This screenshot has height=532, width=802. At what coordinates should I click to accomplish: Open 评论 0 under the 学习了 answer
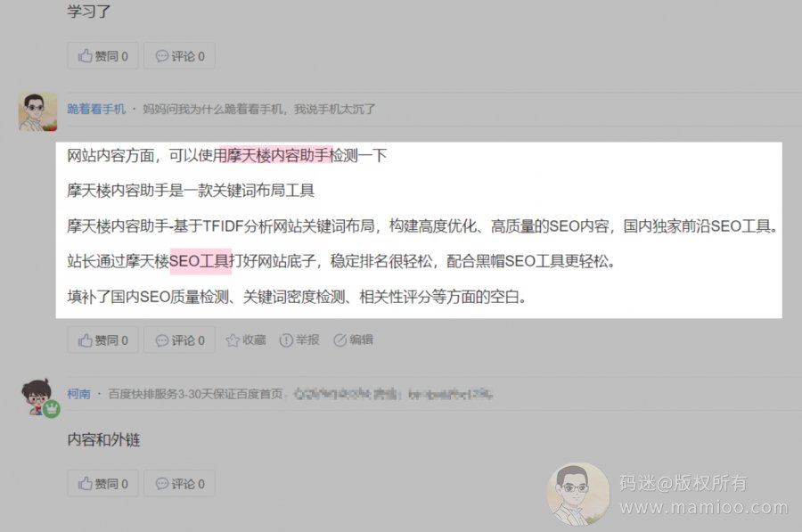pos(179,56)
